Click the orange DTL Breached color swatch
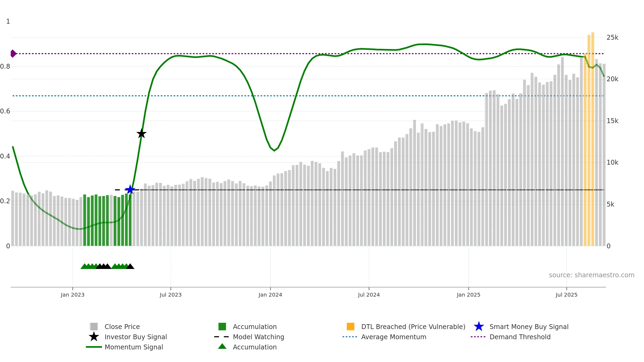The image size is (644, 362). 350,327
